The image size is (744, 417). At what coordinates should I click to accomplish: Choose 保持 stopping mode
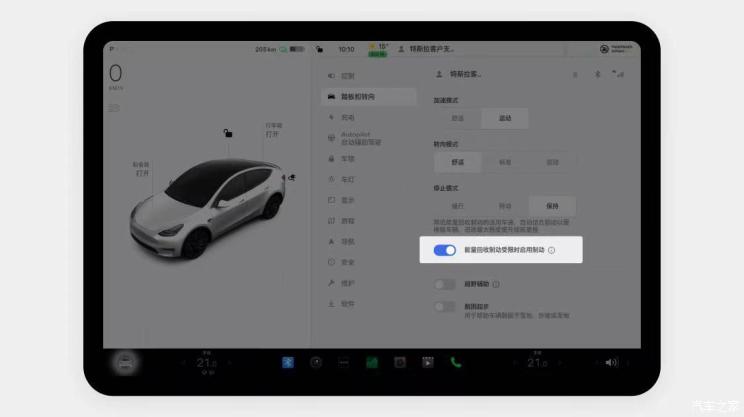tap(552, 204)
